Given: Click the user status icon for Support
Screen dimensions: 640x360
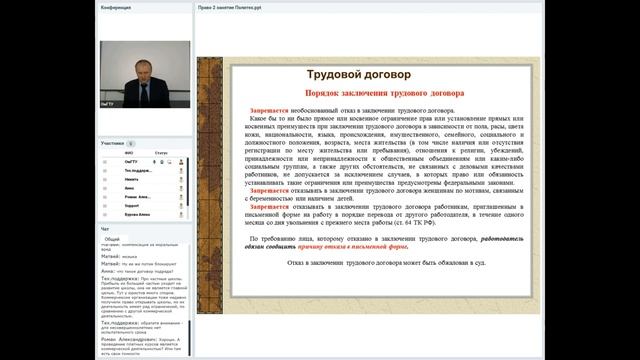Looking at the screenshot, I should 181,206.
